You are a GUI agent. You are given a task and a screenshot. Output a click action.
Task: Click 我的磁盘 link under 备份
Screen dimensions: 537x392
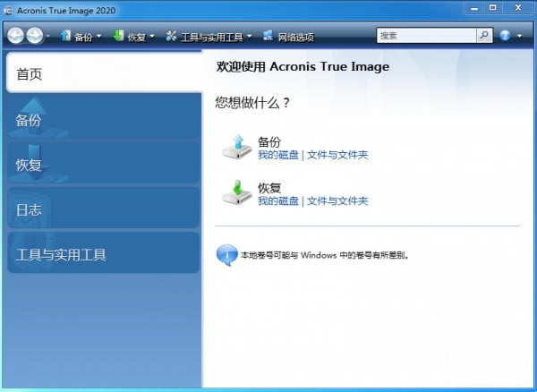pos(278,155)
